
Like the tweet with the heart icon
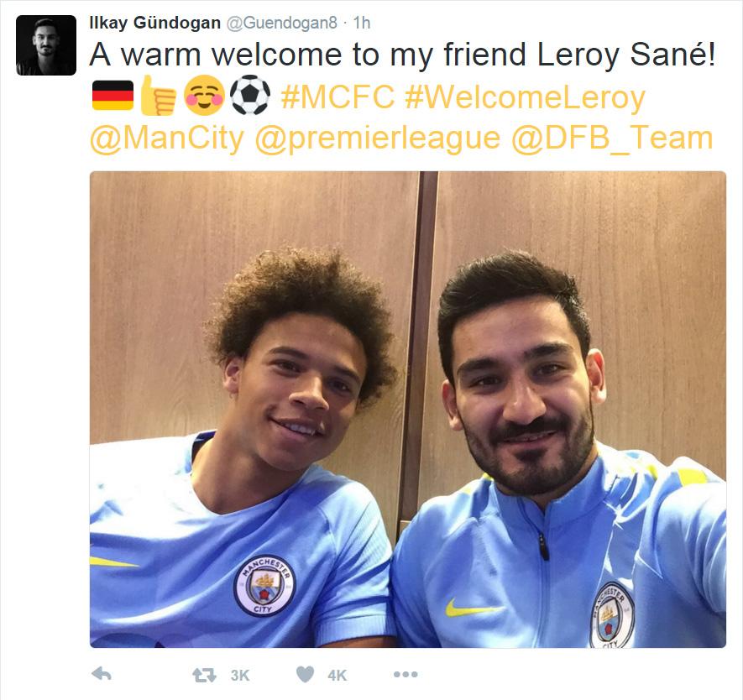click(x=305, y=675)
